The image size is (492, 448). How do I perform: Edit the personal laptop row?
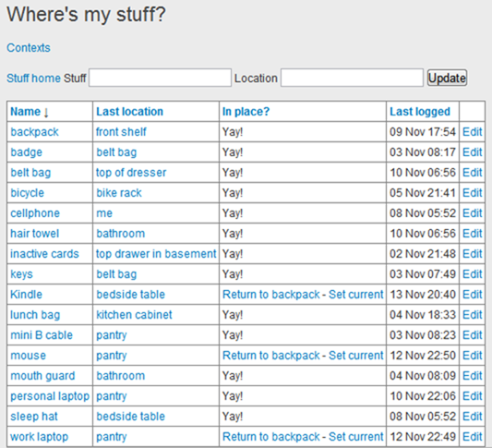[x=473, y=396]
